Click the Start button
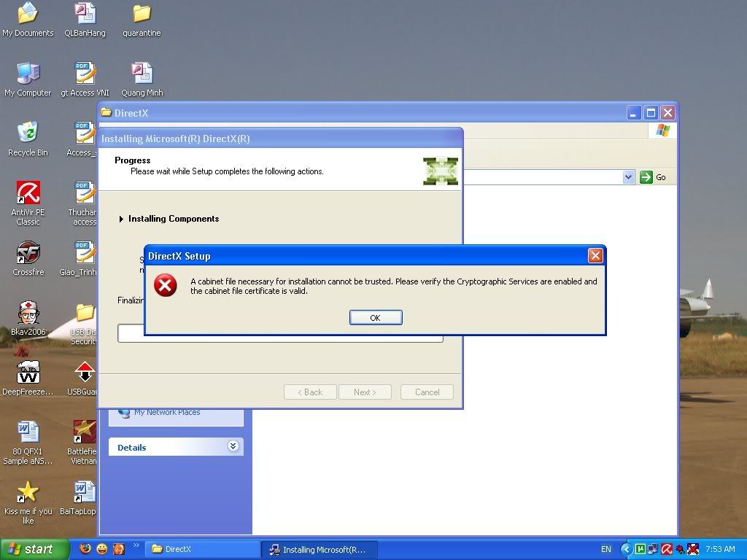The height and width of the screenshot is (560, 747). pyautogui.click(x=34, y=549)
